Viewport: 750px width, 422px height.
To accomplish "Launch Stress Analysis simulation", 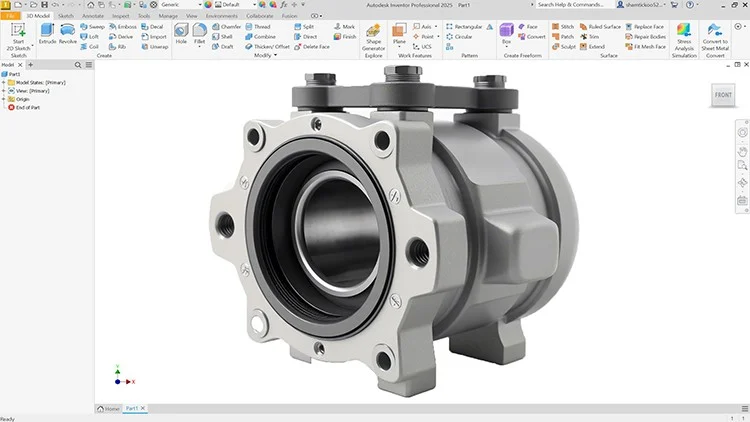I will pos(684,36).
